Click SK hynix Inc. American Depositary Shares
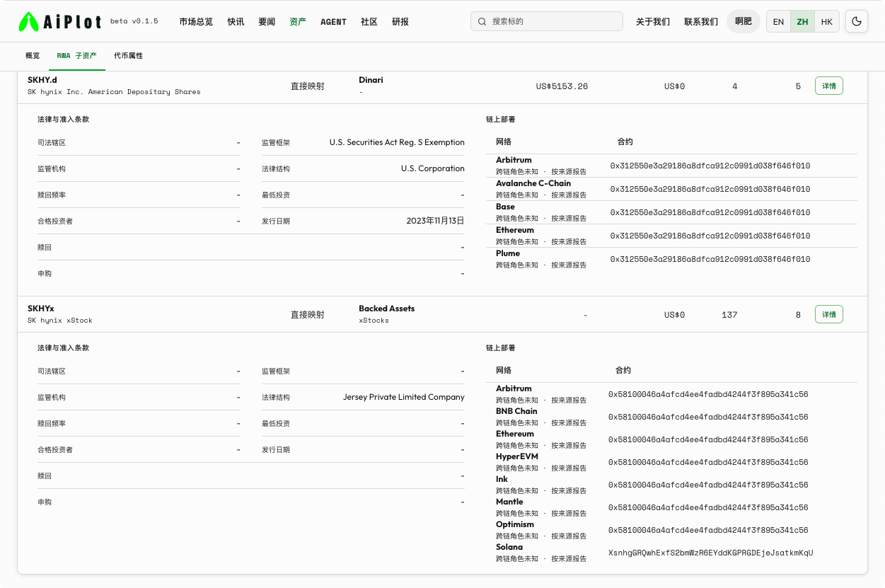 (114, 92)
